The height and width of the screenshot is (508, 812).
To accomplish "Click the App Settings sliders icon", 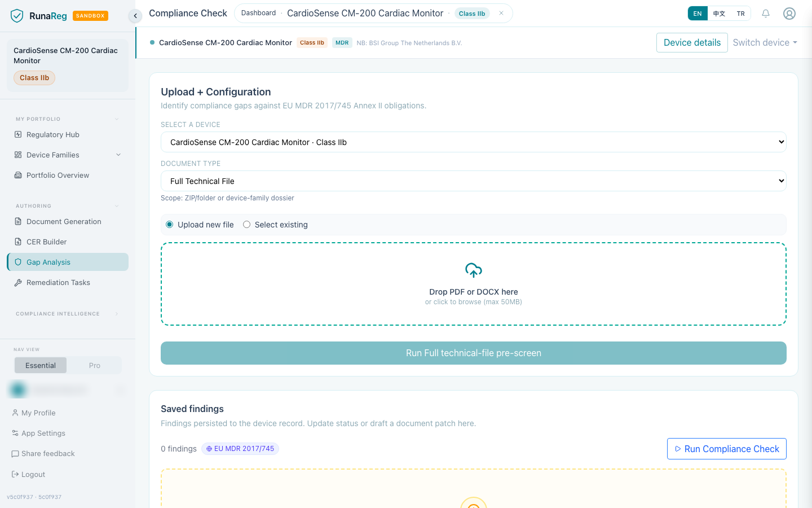I will (15, 433).
